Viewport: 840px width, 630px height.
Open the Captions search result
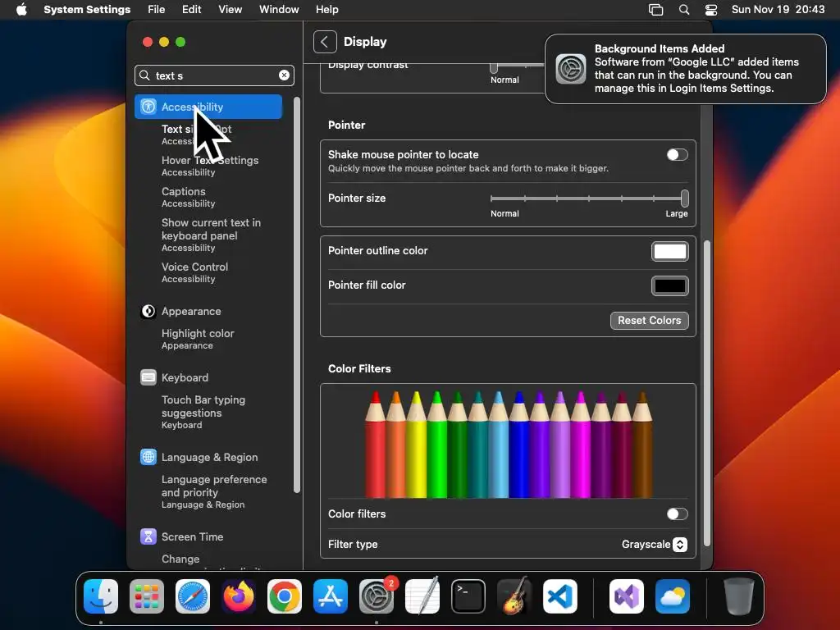[x=189, y=197]
